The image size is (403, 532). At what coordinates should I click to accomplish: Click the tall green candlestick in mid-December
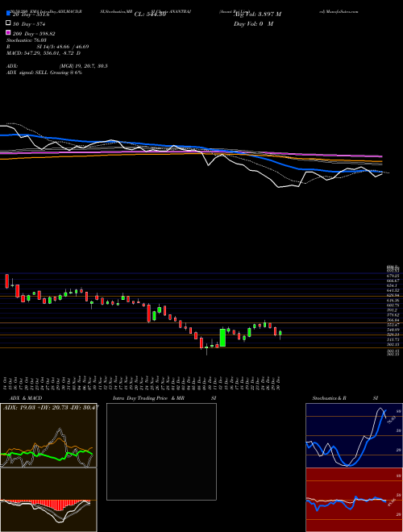[x=222, y=337]
